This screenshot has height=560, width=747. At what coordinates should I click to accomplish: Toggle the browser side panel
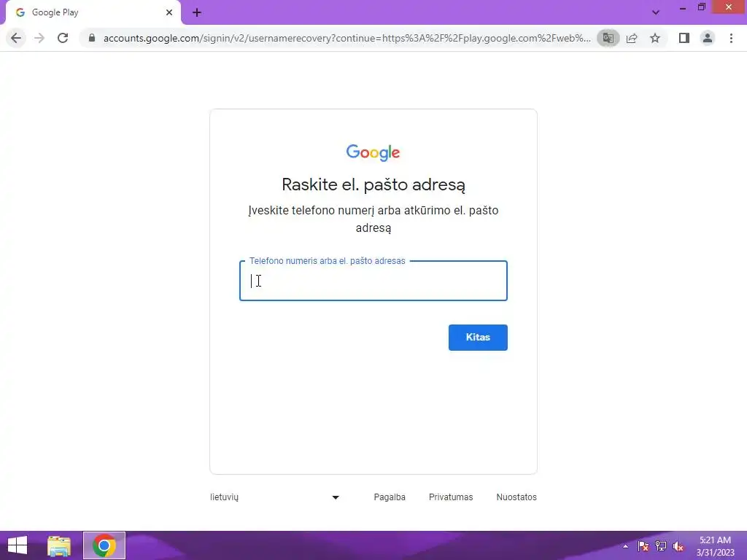click(684, 38)
